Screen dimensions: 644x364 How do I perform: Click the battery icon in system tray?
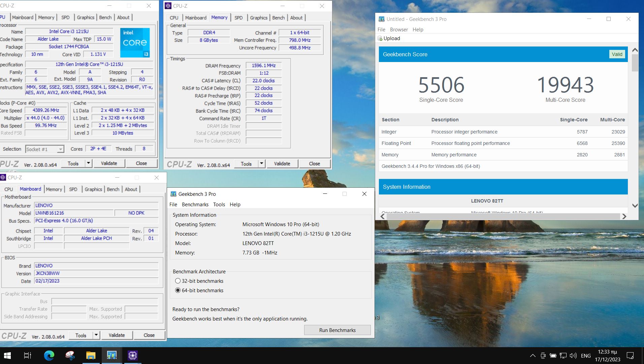tap(553, 356)
